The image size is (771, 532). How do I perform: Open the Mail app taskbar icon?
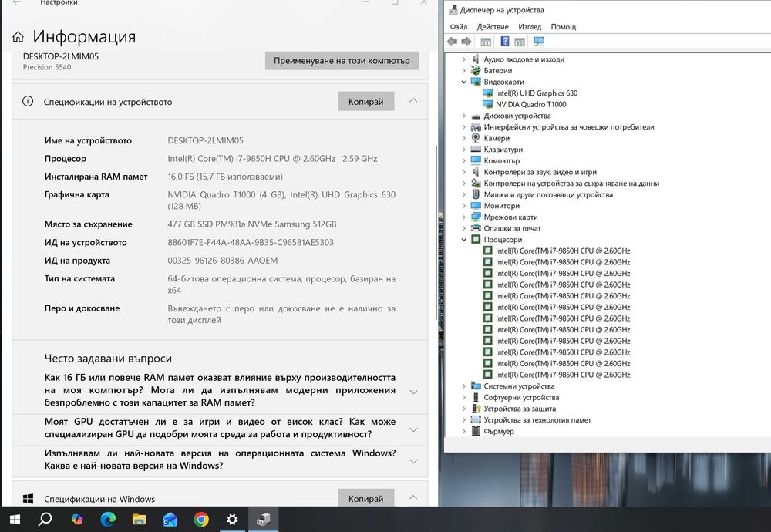[x=170, y=519]
